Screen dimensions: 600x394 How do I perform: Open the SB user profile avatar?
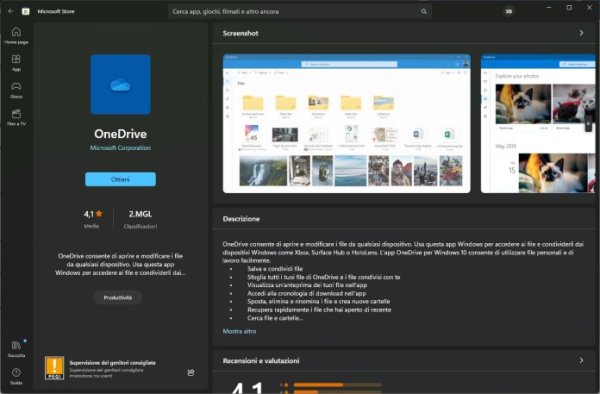[509, 11]
